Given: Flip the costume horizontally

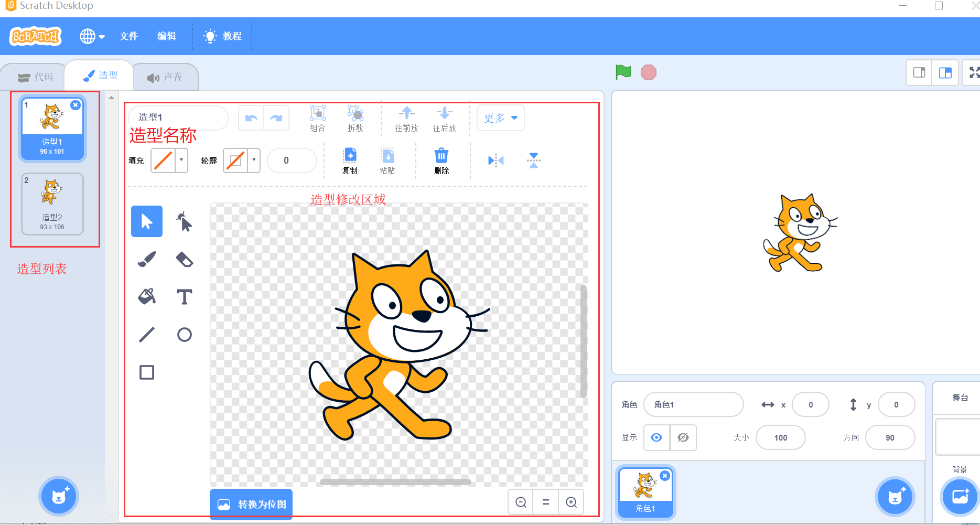Looking at the screenshot, I should [496, 160].
